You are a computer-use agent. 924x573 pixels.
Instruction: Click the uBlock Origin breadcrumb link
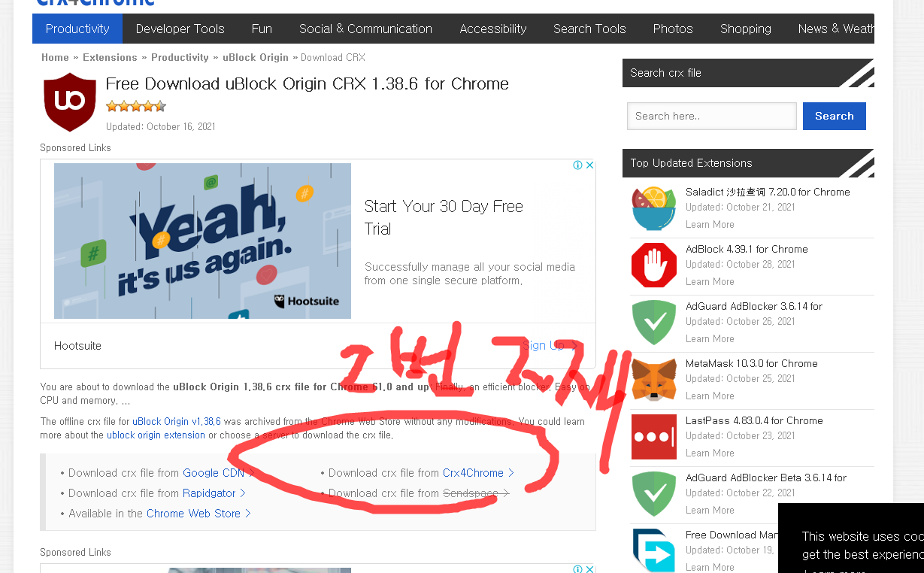[x=256, y=57]
